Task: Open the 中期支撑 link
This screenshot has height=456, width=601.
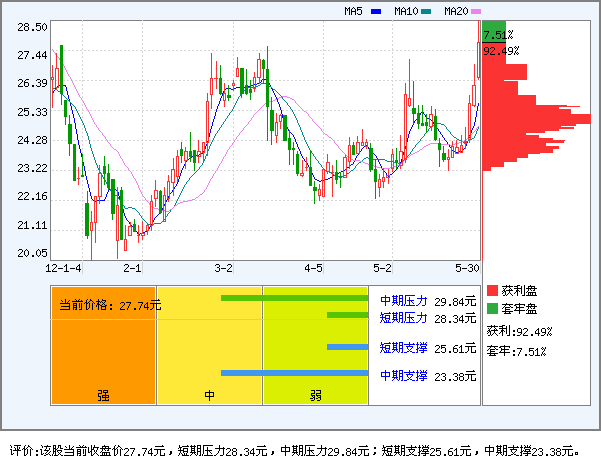Action: click(403, 376)
